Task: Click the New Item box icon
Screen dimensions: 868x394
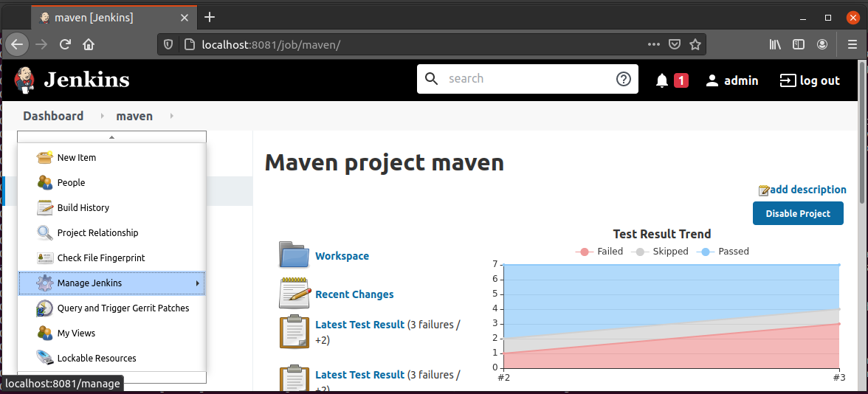Action: [45, 158]
